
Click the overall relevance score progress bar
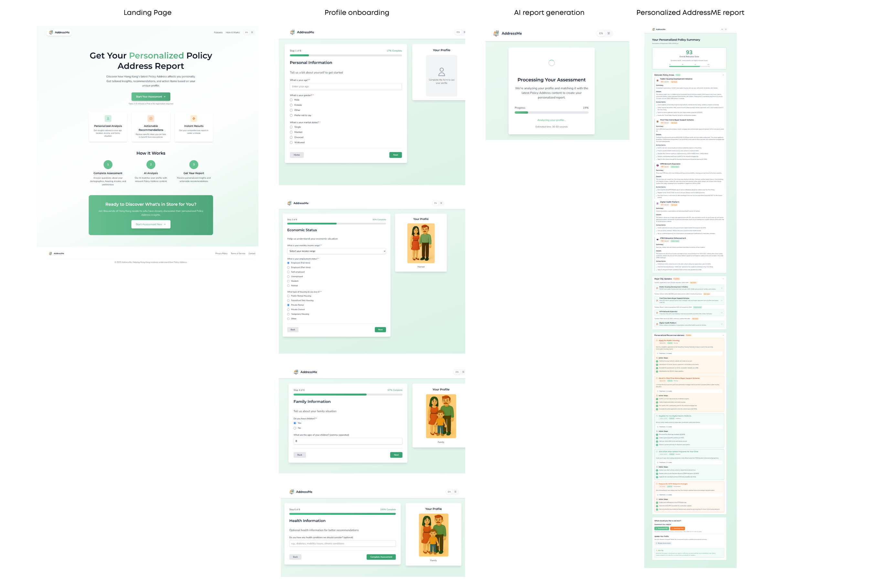pos(689,66)
